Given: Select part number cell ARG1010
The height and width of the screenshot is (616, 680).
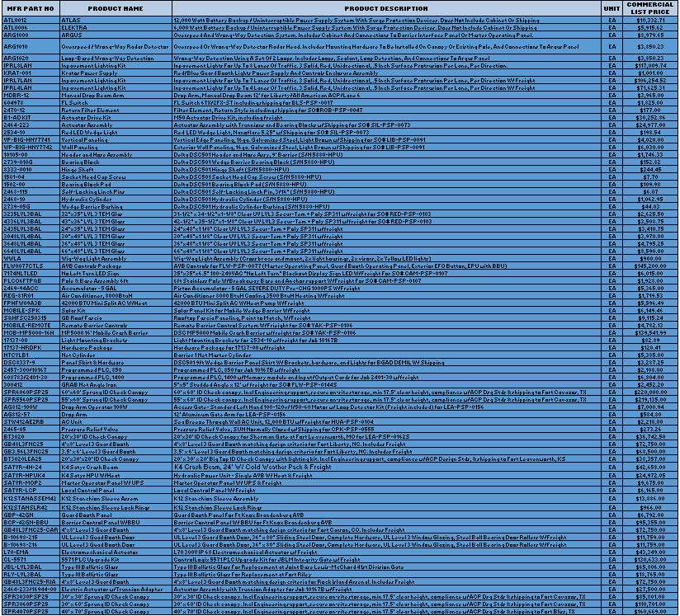Looking at the screenshot, I should pos(31,47).
